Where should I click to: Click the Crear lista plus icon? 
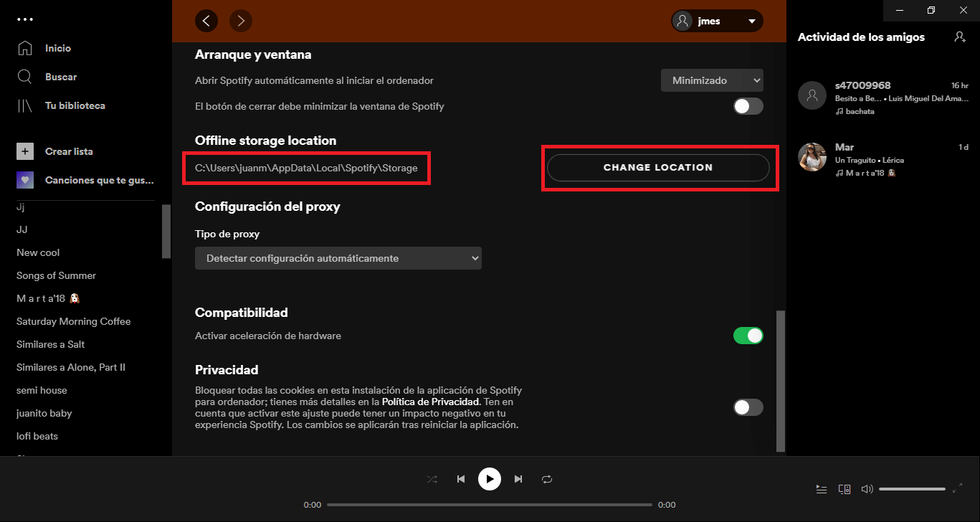tap(25, 151)
